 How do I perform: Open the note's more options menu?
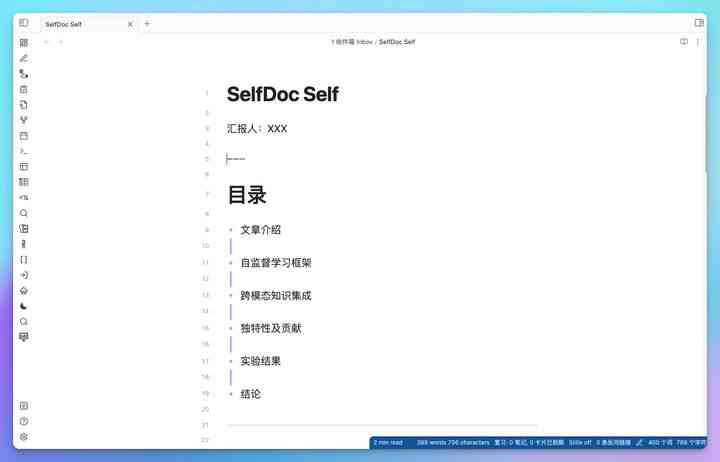pos(698,42)
